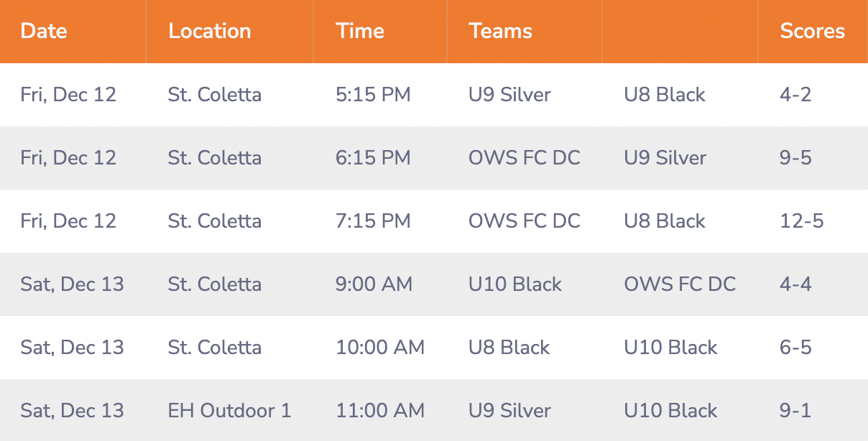
Task: Open the 9-1 score result
Action: pyautogui.click(x=795, y=411)
